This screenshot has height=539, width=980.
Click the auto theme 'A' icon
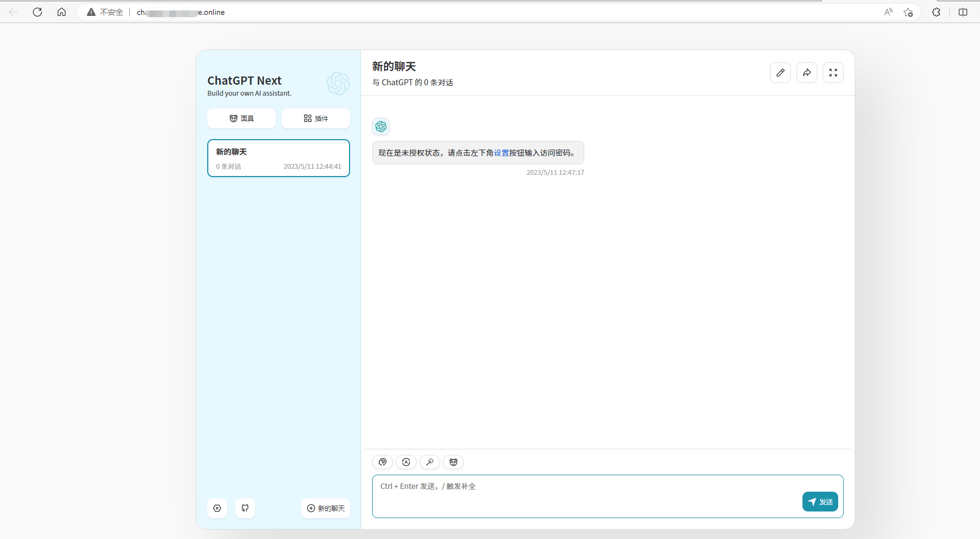tap(406, 462)
